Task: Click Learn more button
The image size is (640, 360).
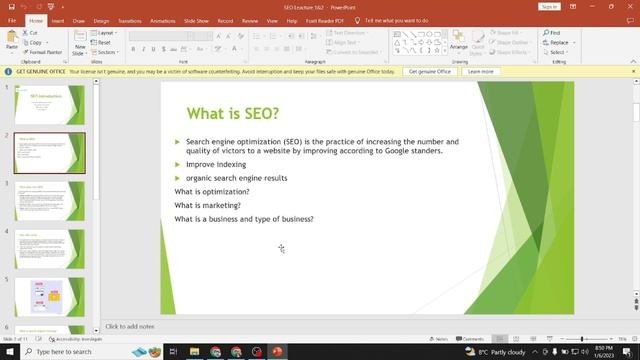Action: point(480,71)
